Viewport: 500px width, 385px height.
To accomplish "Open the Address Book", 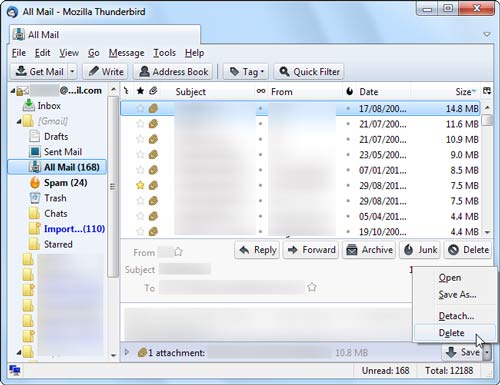I will [x=173, y=72].
